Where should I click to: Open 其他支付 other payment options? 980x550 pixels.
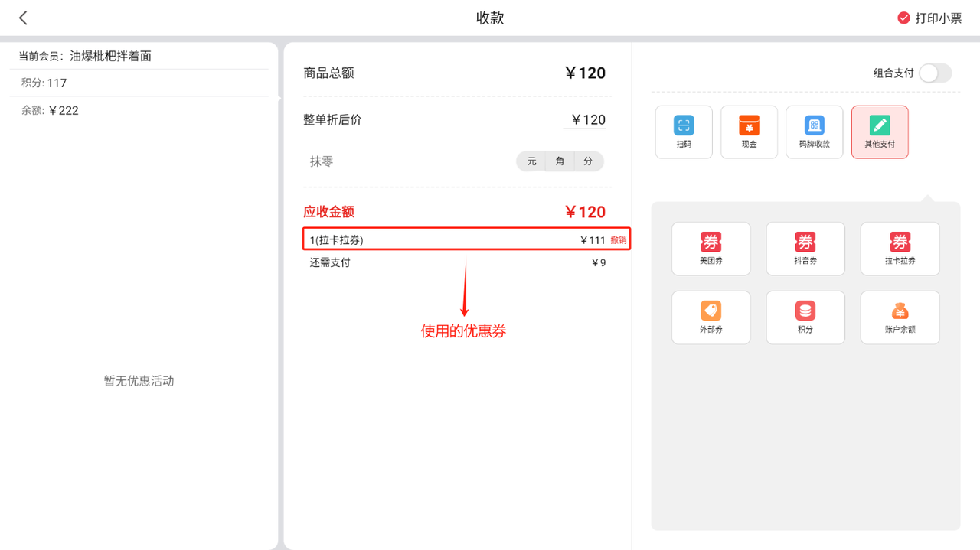(880, 132)
